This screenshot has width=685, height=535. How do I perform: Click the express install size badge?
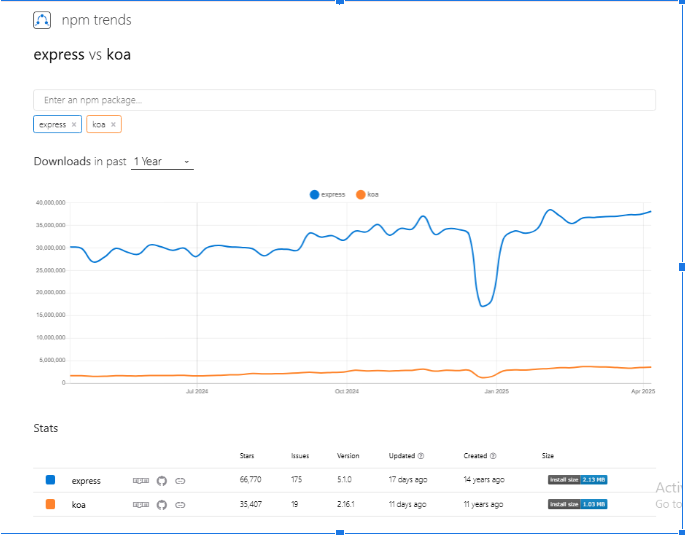[577, 480]
